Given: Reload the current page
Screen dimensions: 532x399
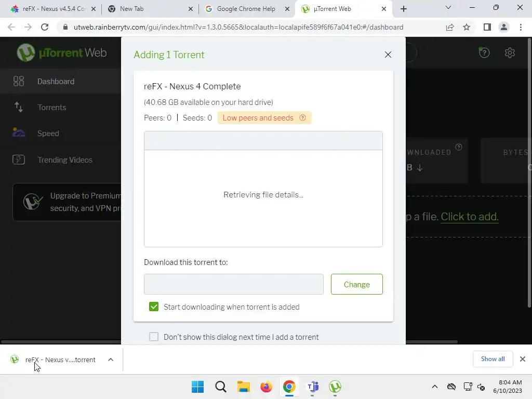Looking at the screenshot, I should tap(45, 27).
